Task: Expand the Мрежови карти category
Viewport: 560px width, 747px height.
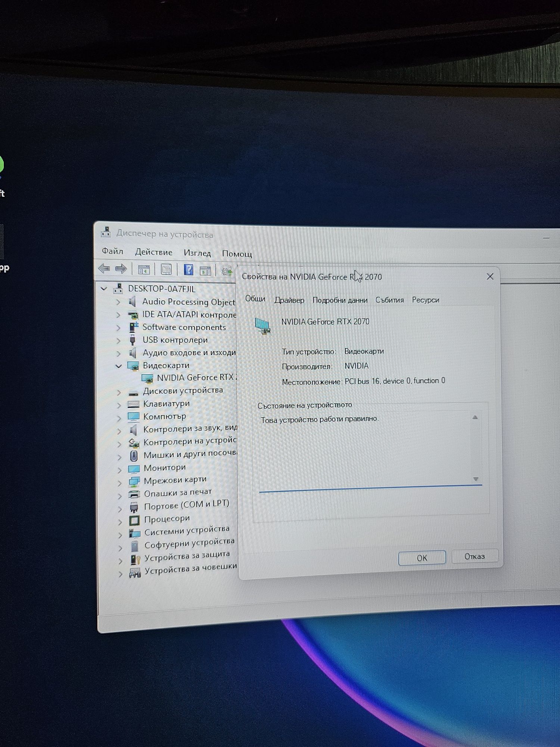Action: (x=119, y=483)
